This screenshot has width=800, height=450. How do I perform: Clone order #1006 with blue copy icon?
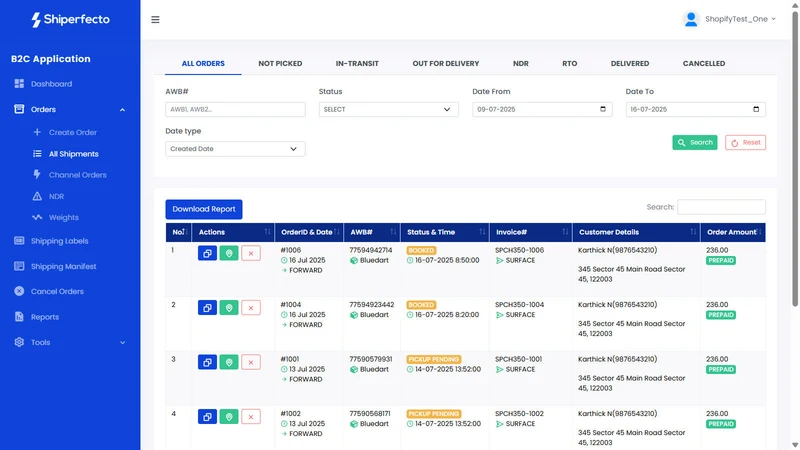pos(207,253)
